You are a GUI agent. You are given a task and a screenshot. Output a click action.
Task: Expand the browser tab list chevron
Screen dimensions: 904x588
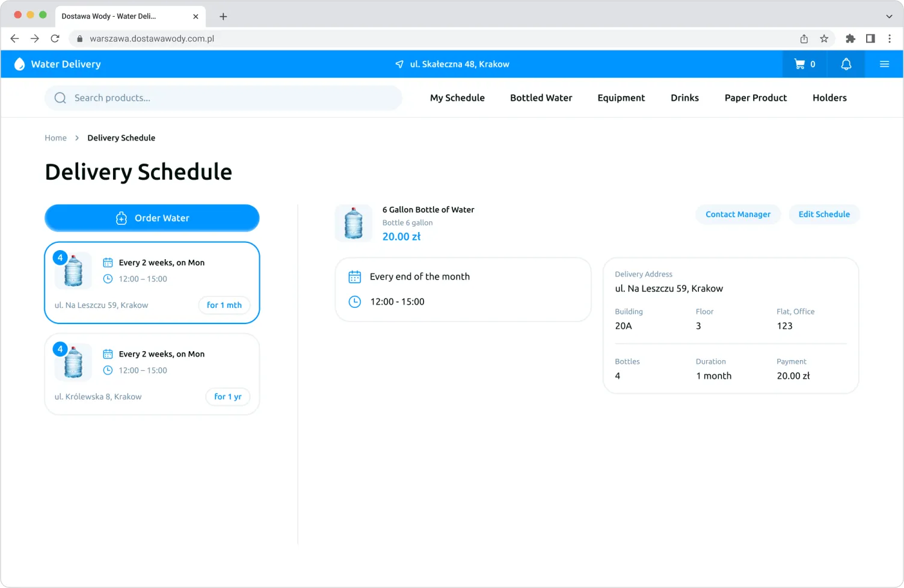point(889,16)
